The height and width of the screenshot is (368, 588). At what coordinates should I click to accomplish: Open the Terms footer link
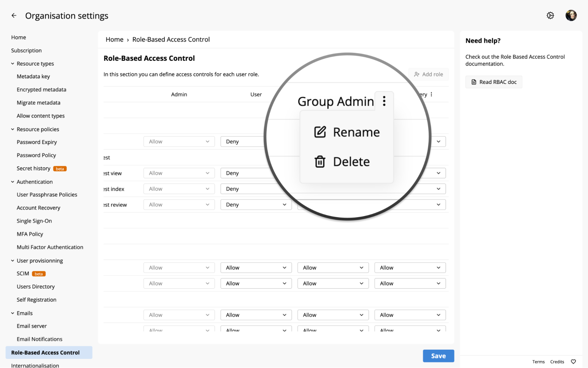pyautogui.click(x=538, y=362)
